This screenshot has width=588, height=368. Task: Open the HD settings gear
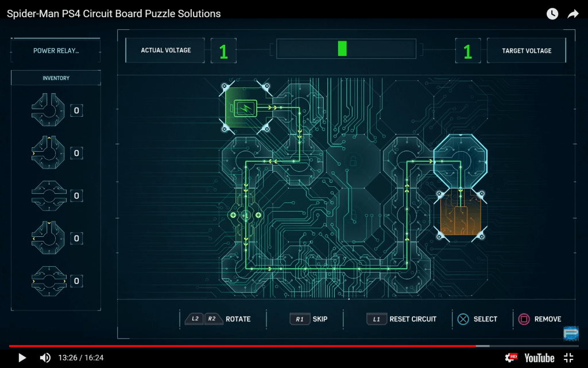pos(511,358)
